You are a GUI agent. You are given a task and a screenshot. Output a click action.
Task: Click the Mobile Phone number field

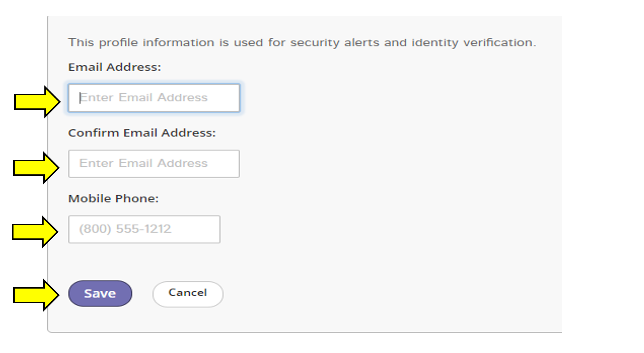coord(144,229)
